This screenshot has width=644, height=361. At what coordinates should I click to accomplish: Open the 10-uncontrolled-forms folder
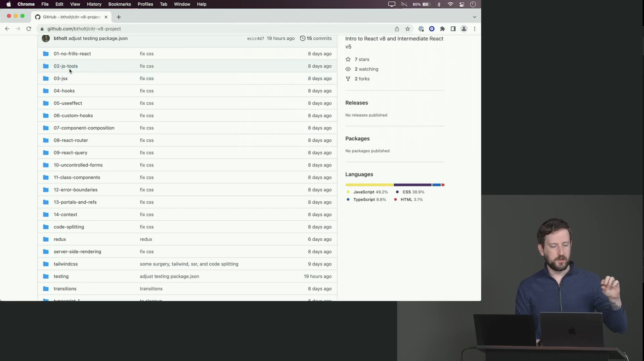coord(78,165)
